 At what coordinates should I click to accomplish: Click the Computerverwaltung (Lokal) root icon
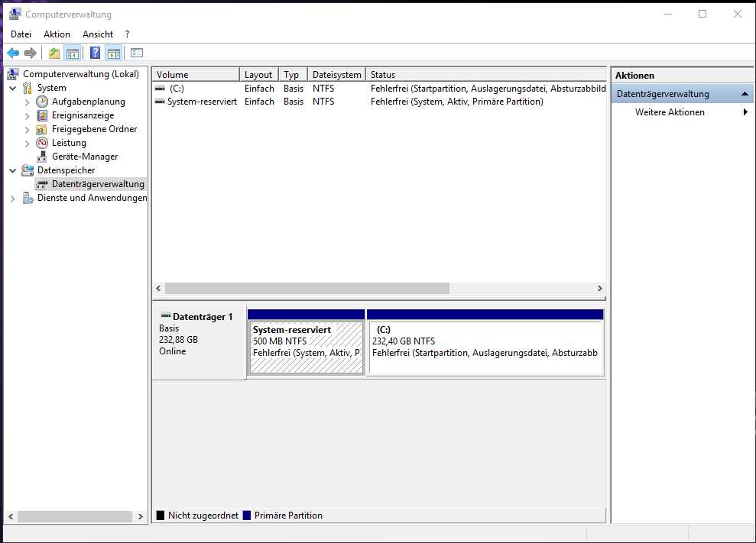click(x=13, y=74)
